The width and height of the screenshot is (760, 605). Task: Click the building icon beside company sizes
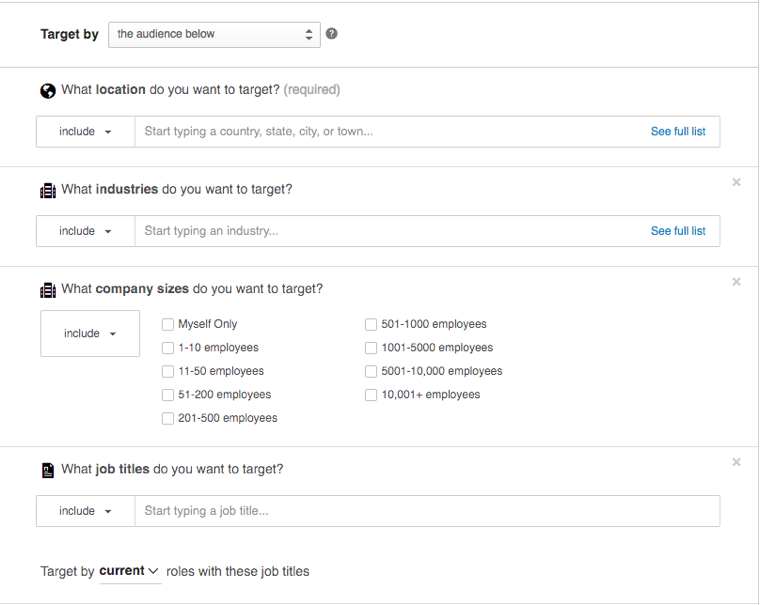(48, 290)
